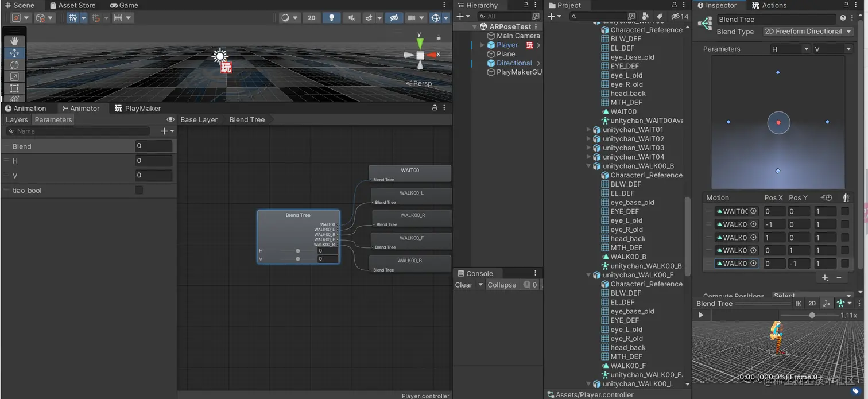Viewport: 868px width, 399px height.
Task: Select the Hand tool in Scene view
Action: tap(14, 41)
